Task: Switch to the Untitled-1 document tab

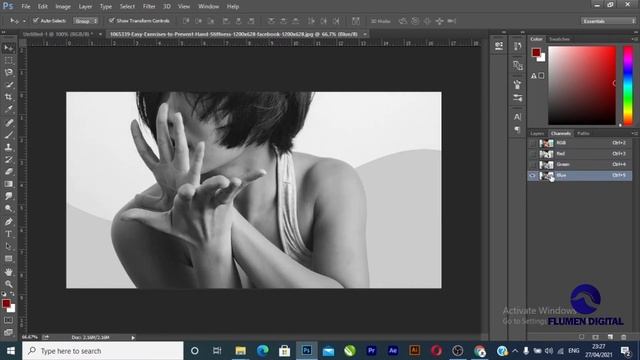Action: (x=58, y=34)
